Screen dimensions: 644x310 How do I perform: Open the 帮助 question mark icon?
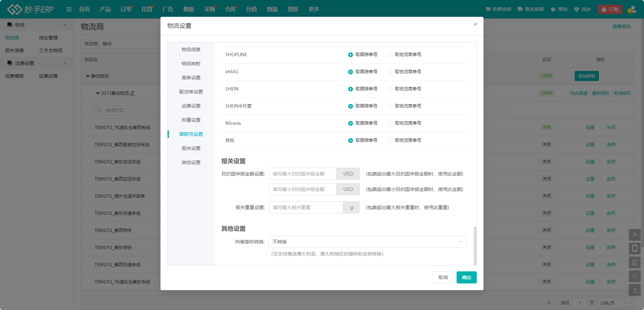coord(553,9)
